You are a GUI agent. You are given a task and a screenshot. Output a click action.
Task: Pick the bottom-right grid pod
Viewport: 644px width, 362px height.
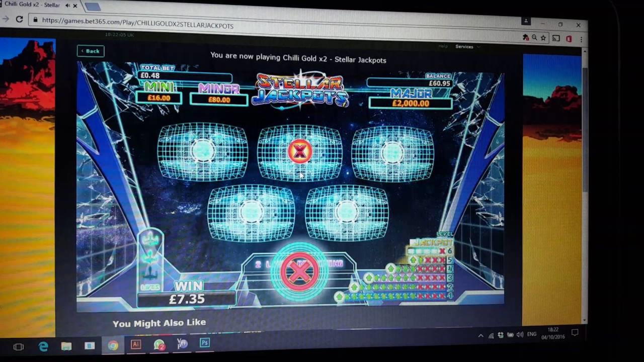tap(347, 212)
